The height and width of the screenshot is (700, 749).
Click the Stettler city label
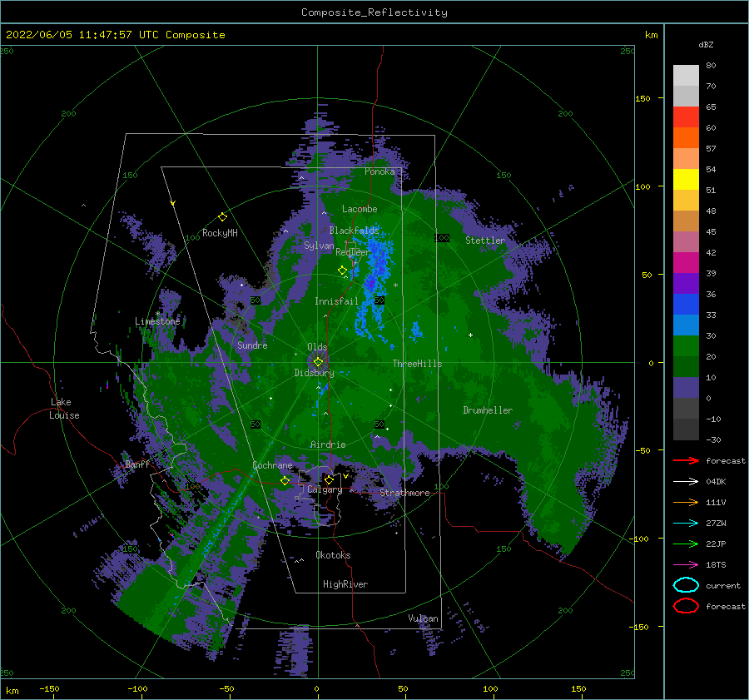[x=485, y=241]
